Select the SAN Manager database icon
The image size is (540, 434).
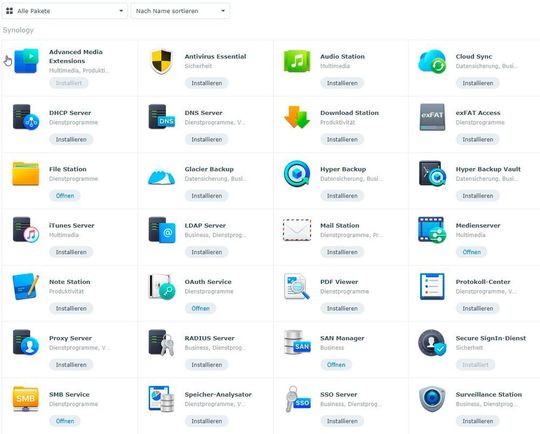297,342
